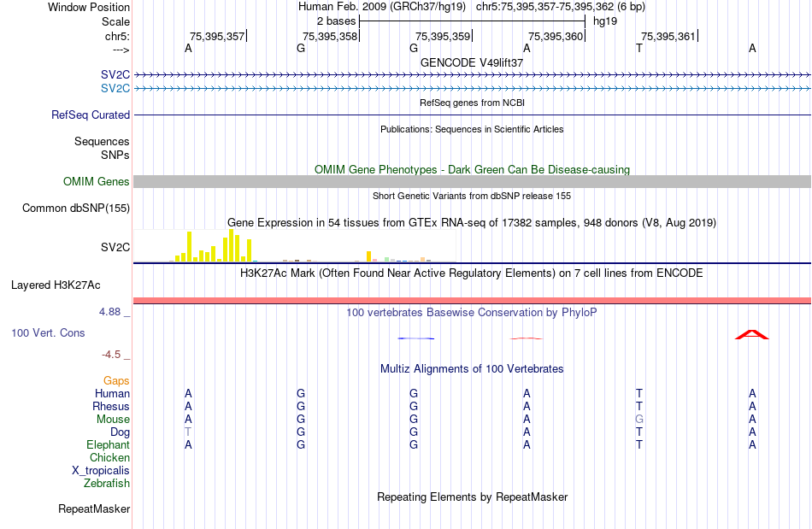Click the 4.88 PhyloP upper scale value
The width and height of the screenshot is (812, 529).
(x=109, y=312)
